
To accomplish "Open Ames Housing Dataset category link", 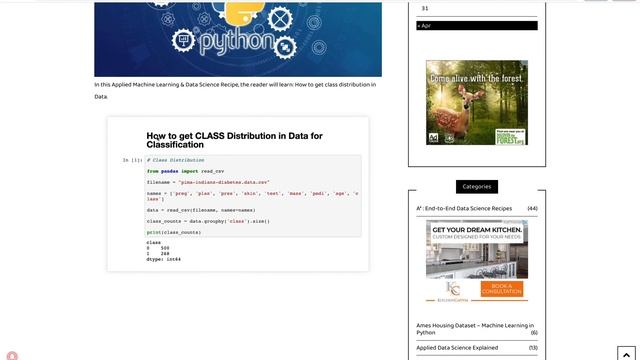I will [475, 329].
